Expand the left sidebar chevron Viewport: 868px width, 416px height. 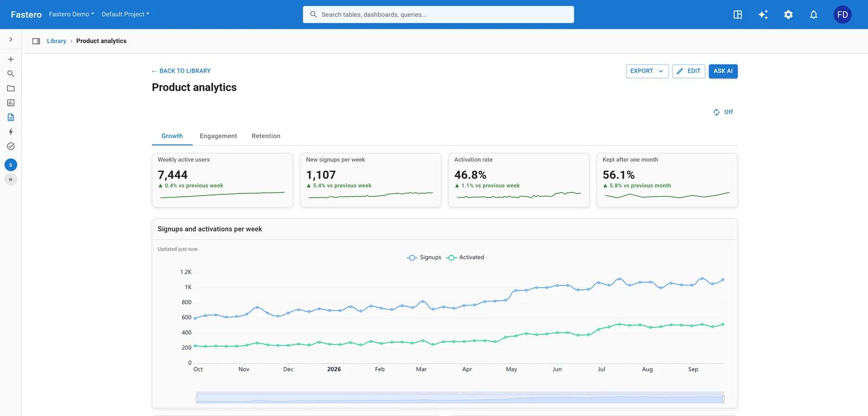coord(10,40)
